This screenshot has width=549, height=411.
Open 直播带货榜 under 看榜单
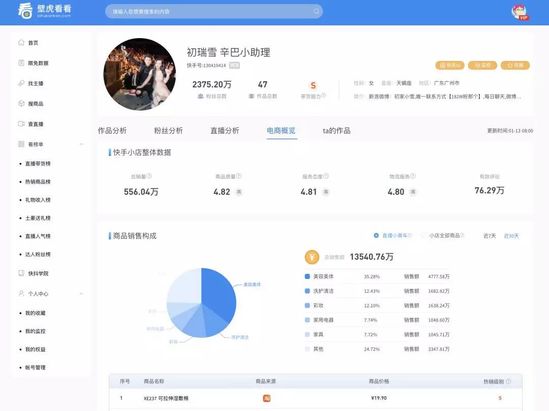coord(38,163)
